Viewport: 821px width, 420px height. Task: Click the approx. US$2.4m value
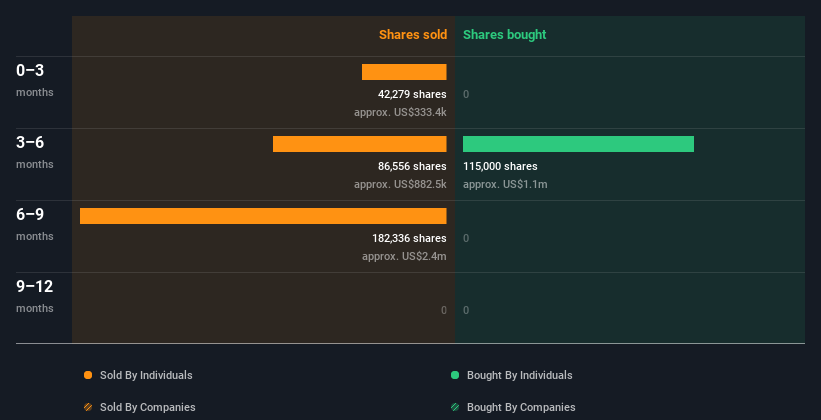pos(404,256)
